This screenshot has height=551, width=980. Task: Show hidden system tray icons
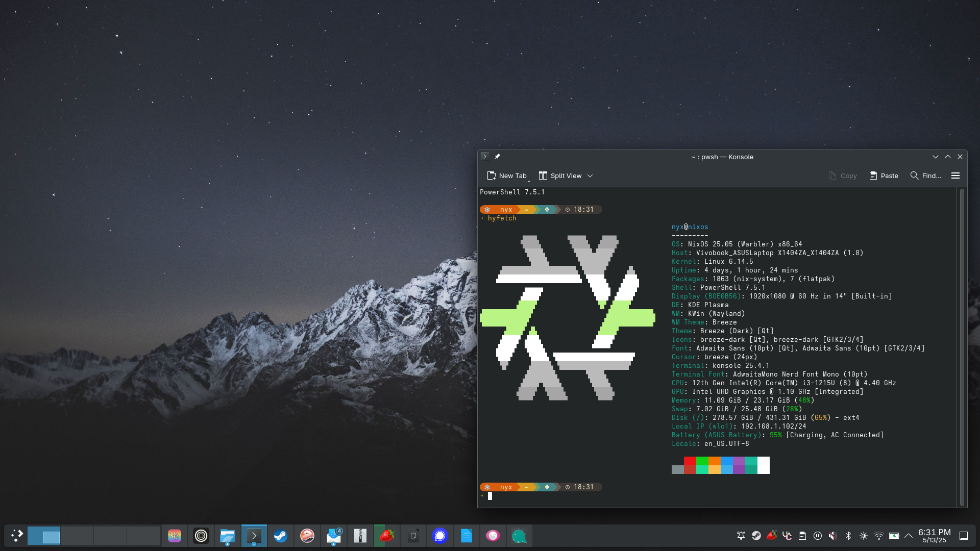tap(909, 536)
